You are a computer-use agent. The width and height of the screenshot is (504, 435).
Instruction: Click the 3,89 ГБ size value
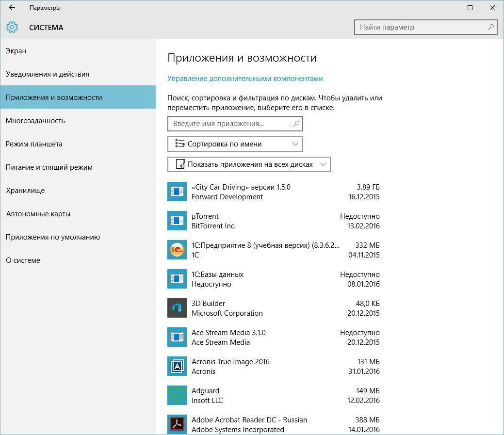368,187
